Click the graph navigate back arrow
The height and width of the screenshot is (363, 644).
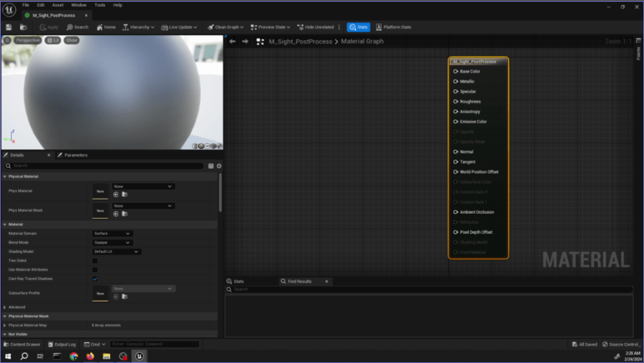[232, 42]
